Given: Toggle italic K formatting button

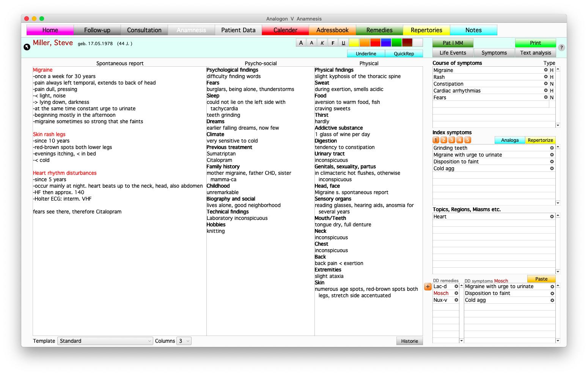Looking at the screenshot, I should pos(322,43).
